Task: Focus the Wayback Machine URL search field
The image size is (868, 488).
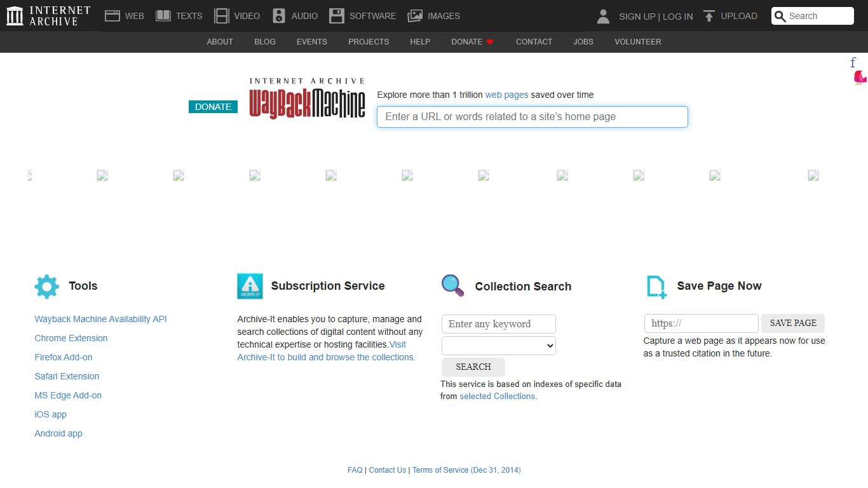Action: point(532,117)
